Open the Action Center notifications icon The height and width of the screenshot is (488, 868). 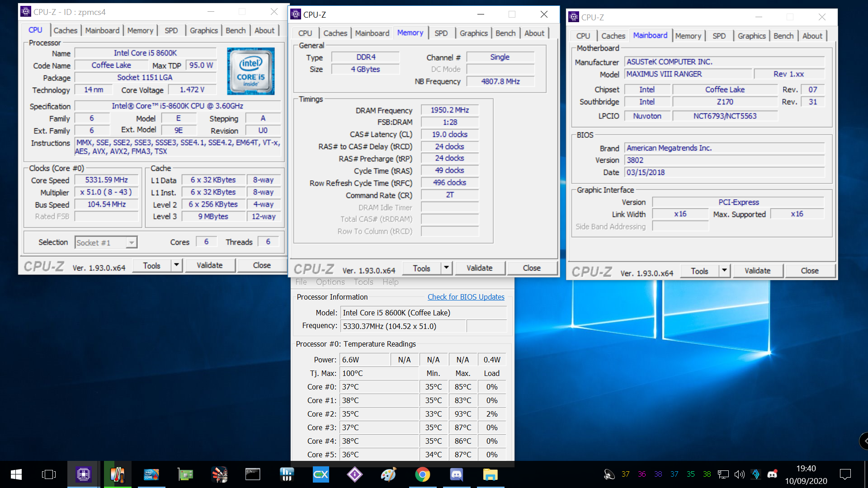tap(845, 474)
